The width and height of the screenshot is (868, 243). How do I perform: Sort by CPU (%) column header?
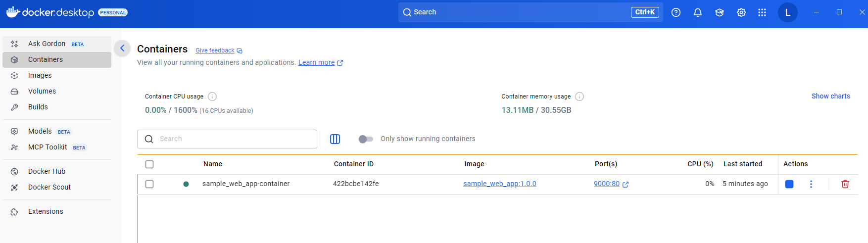point(700,164)
